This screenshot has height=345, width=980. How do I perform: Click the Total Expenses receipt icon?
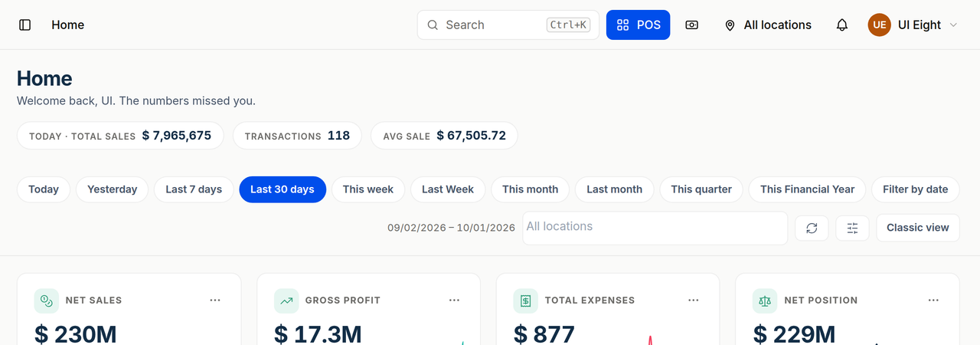[526, 301]
